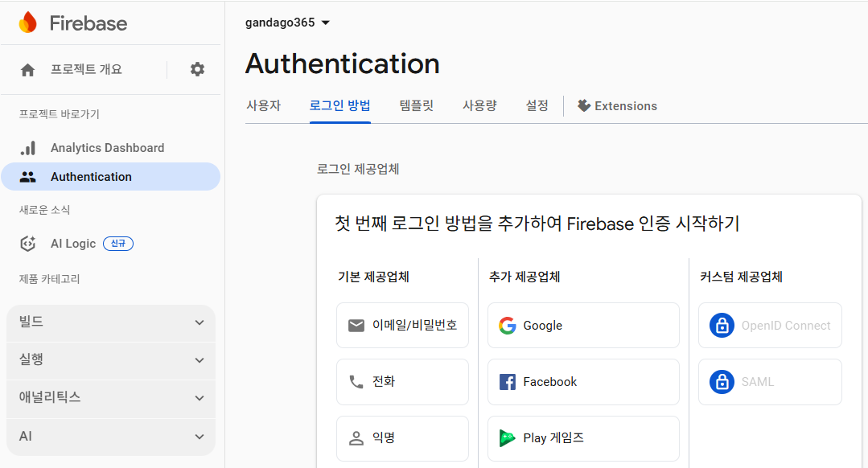Choose the 익명 provider
This screenshot has height=468, width=868.
(402, 438)
